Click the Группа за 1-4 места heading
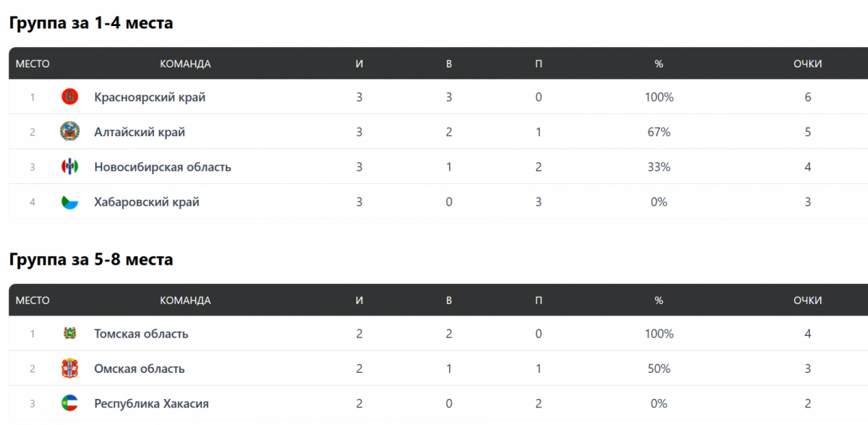868x425 pixels. pos(91,23)
